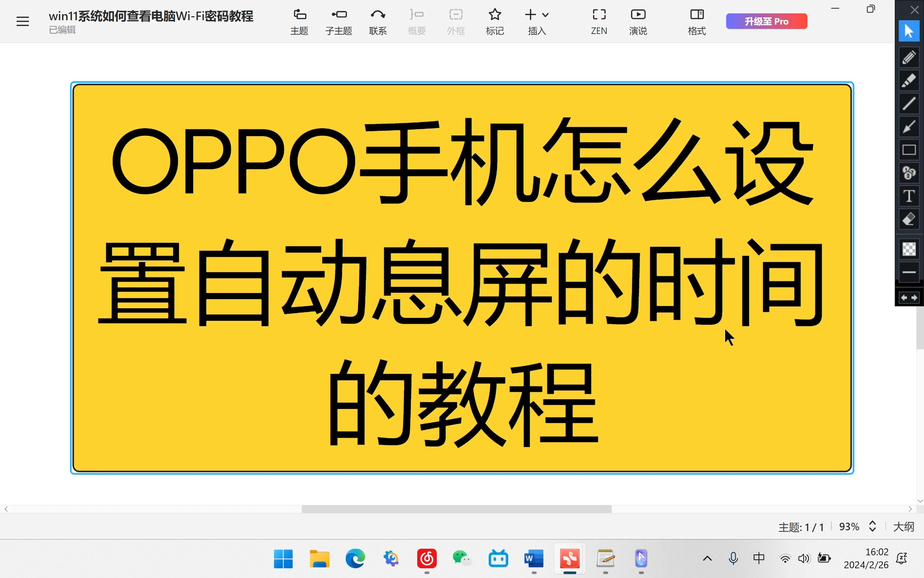This screenshot has width=924, height=578.
Task: Switch to 大纲 outline view
Action: (904, 527)
